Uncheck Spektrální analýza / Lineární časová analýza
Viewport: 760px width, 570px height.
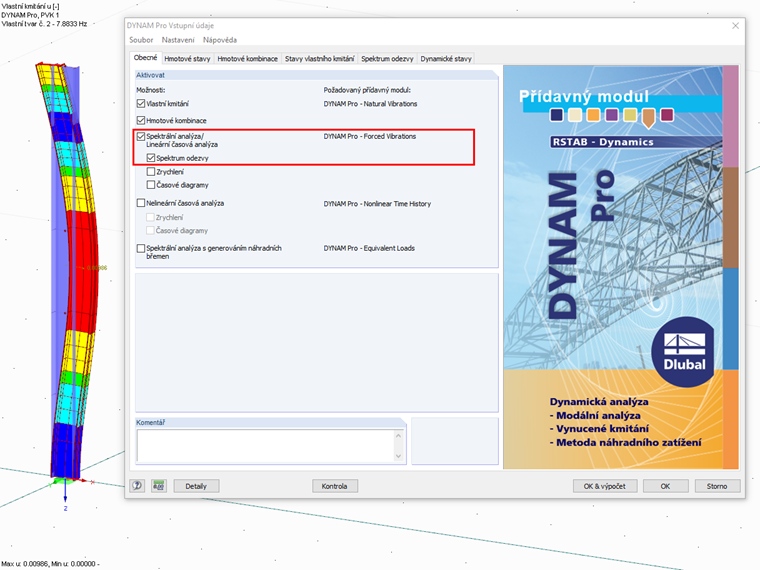(141, 136)
